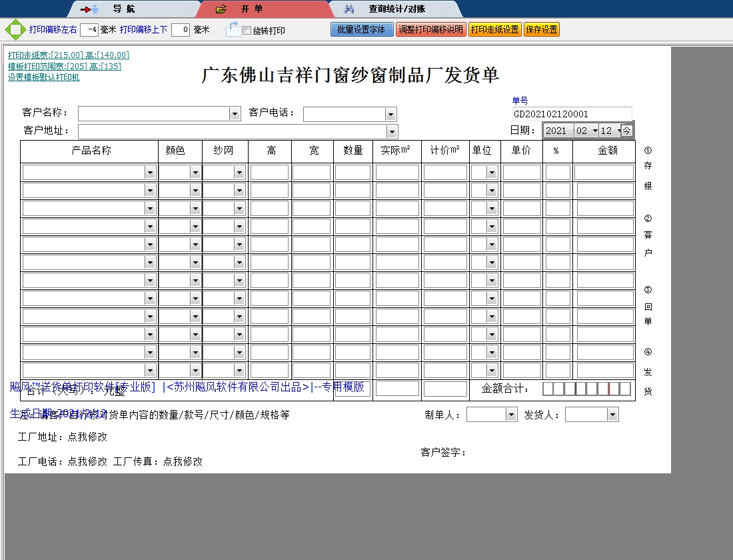The height and width of the screenshot is (560, 733).
Task: Switch to the 导航 tab
Action: click(123, 9)
